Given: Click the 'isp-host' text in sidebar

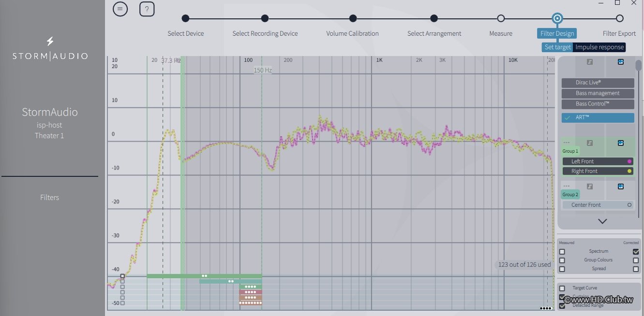Looking at the screenshot, I should tap(49, 125).
